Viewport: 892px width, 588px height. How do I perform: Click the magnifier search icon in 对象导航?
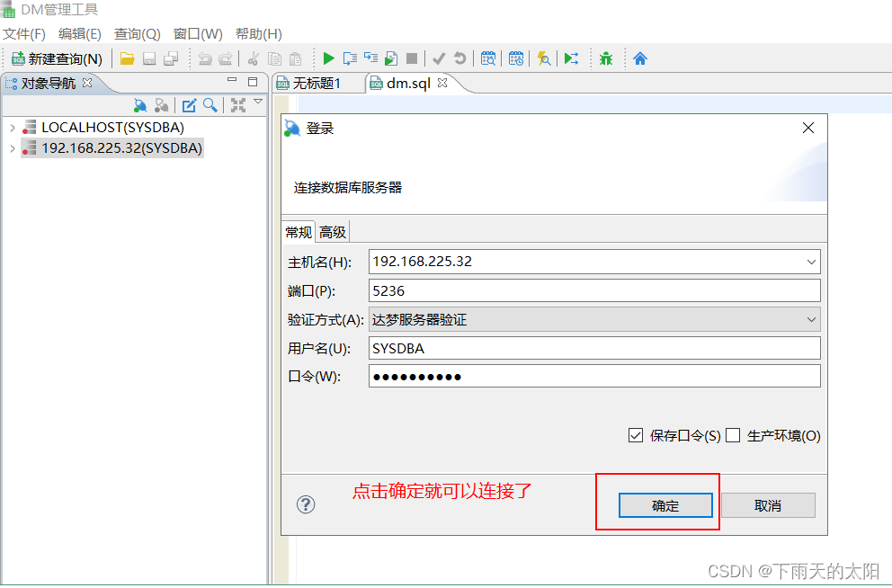210,105
